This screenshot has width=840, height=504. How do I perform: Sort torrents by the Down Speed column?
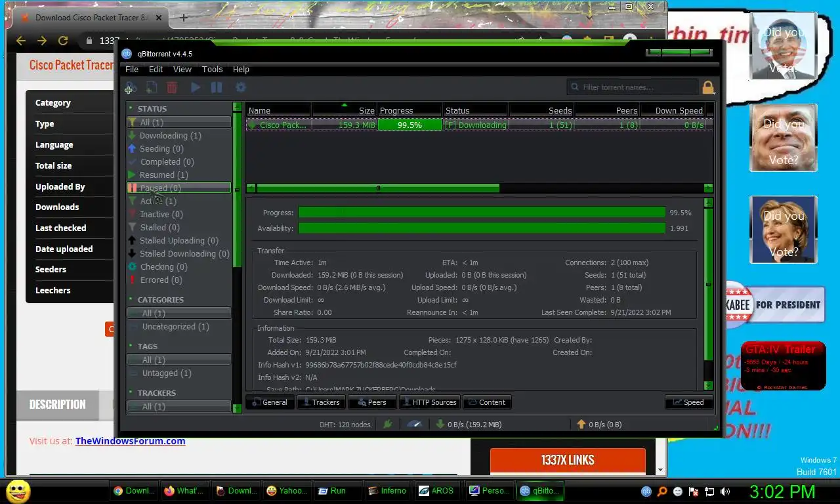(x=673, y=111)
